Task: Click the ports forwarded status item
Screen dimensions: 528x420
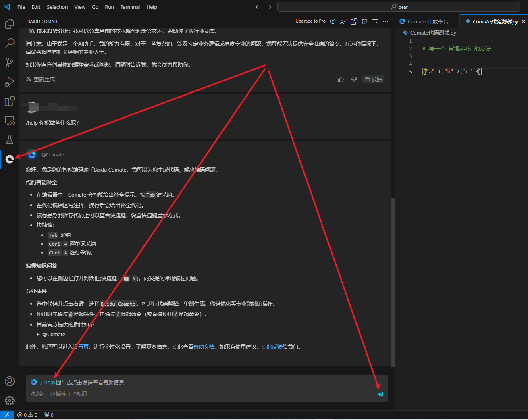Action: 49,415
